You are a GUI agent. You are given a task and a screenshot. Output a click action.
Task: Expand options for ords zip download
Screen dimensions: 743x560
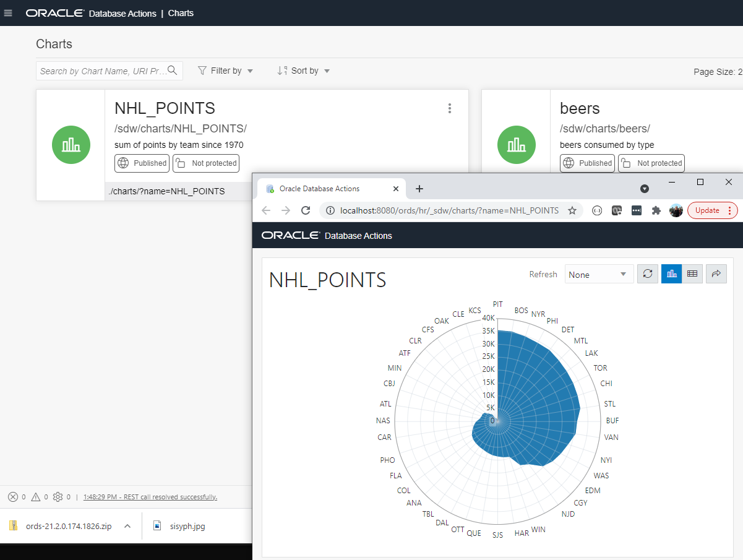(127, 526)
